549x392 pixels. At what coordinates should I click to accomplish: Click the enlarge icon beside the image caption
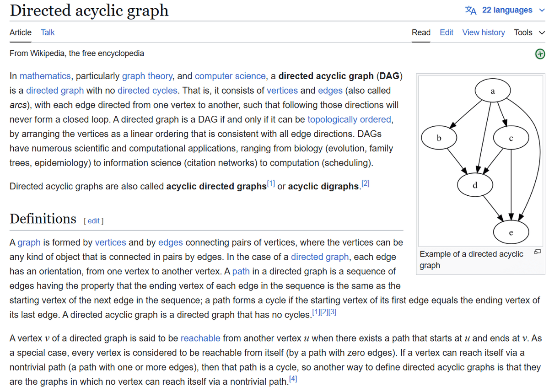[x=538, y=252]
